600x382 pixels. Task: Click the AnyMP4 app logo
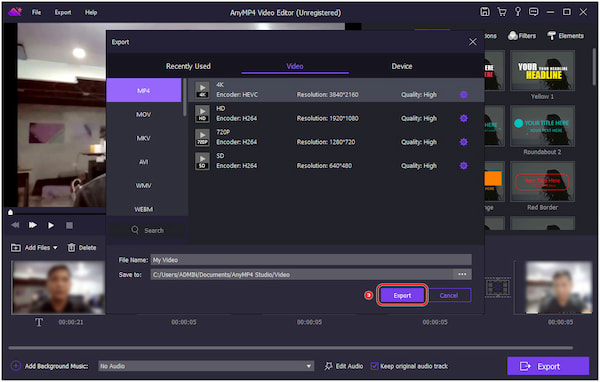coord(15,12)
